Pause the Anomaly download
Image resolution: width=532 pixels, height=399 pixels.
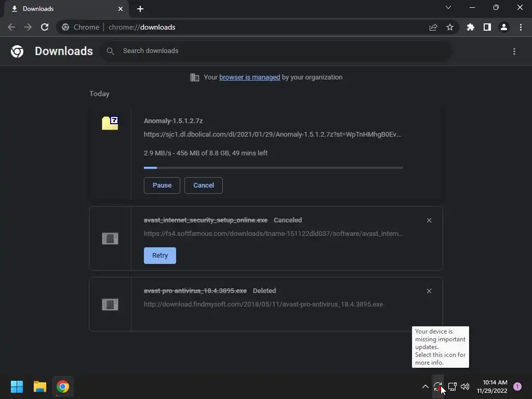pyautogui.click(x=162, y=185)
